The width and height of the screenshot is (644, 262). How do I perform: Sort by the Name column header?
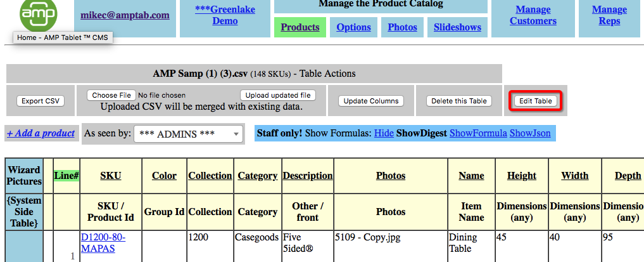[471, 176]
